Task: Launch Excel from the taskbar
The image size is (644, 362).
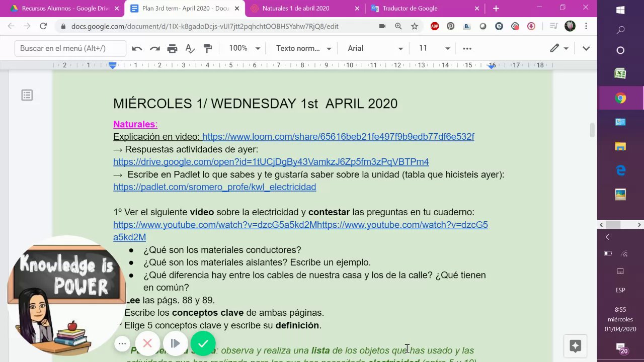Action: 620,73
